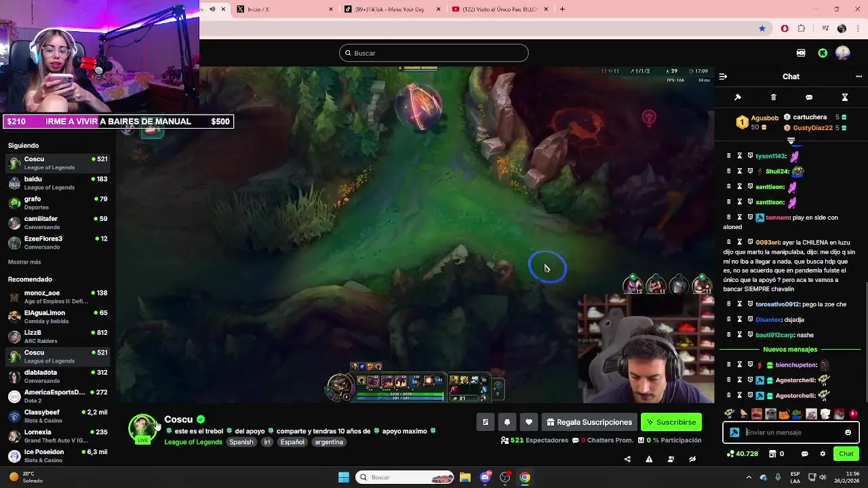The image size is (868, 488).
Task: Open the camilitafer channel in the sidebar
Action: click(x=58, y=222)
